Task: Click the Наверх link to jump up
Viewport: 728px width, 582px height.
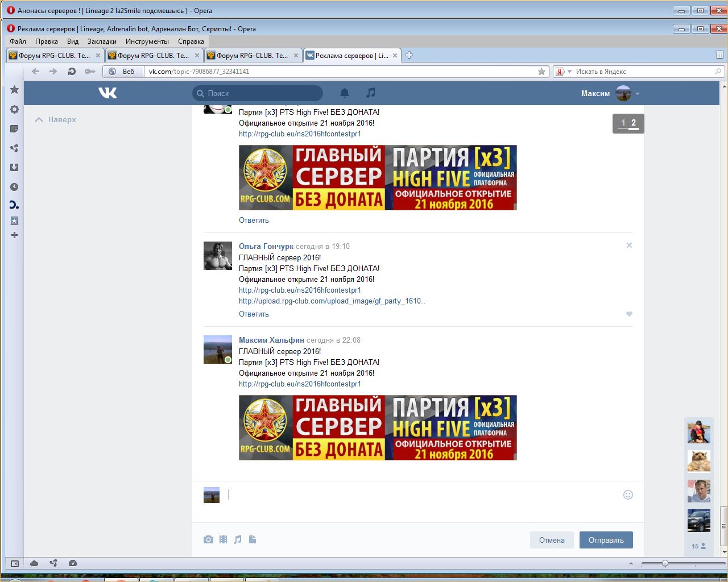Action: [56, 119]
